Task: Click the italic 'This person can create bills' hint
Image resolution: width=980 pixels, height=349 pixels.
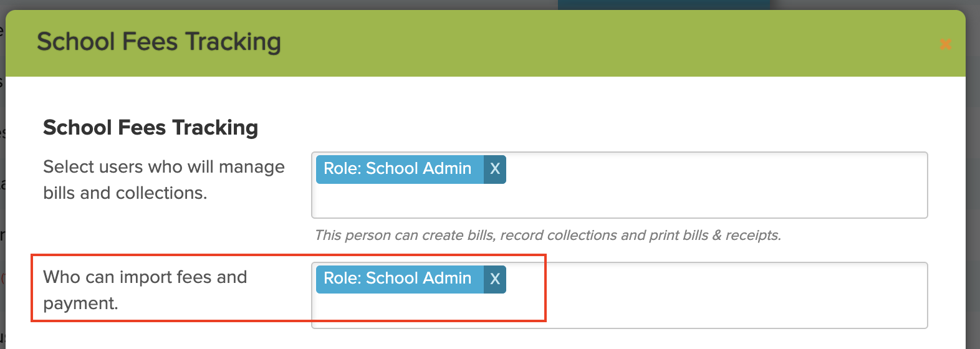Action: [x=547, y=235]
